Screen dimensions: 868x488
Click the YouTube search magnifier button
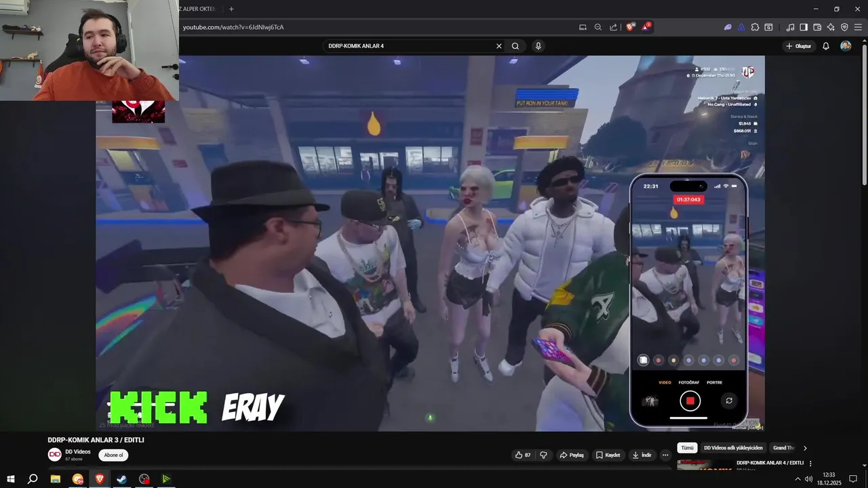tap(515, 46)
